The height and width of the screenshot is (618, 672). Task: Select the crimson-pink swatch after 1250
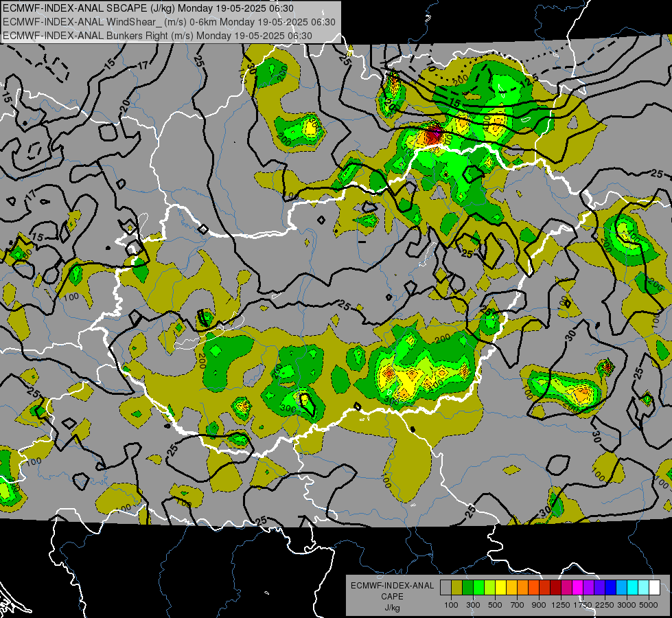[x=567, y=587]
